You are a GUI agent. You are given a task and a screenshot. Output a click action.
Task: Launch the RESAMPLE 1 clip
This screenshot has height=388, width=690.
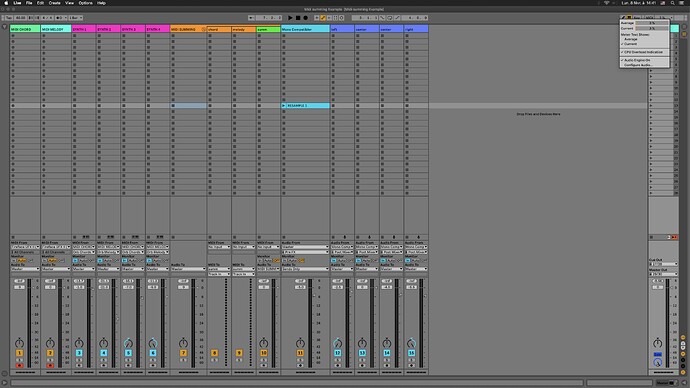[x=284, y=106]
